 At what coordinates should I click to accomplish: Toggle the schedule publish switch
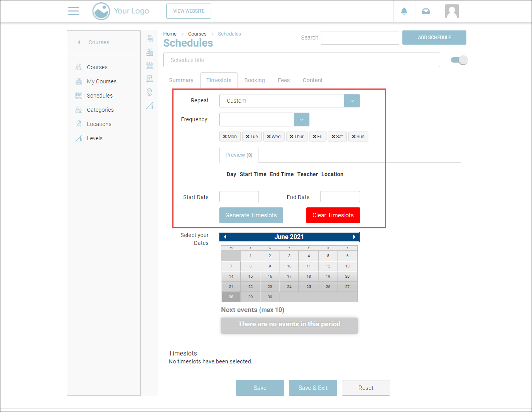point(459,60)
